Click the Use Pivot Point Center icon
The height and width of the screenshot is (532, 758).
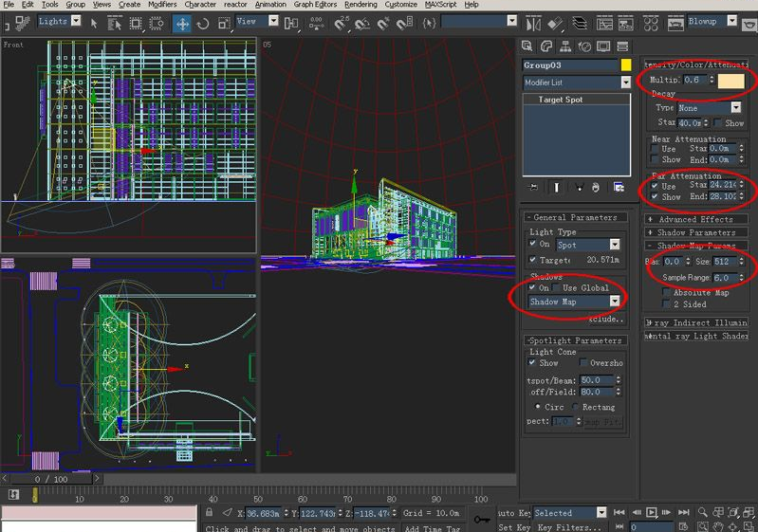pyautogui.click(x=291, y=23)
